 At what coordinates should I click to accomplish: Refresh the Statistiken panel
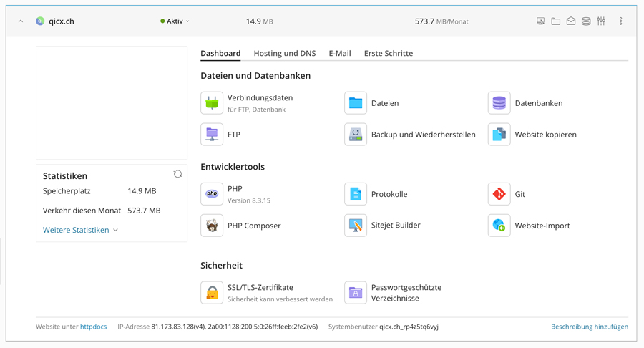pyautogui.click(x=177, y=174)
